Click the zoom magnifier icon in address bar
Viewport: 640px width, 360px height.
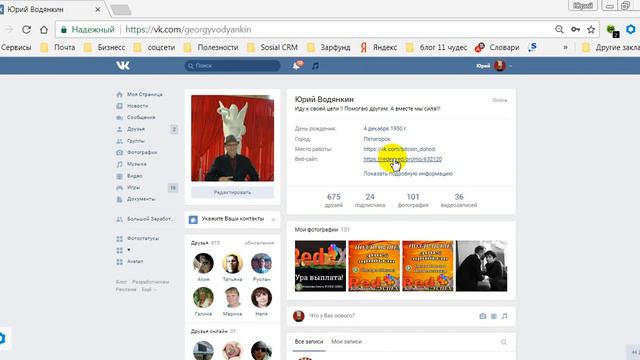coord(559,29)
